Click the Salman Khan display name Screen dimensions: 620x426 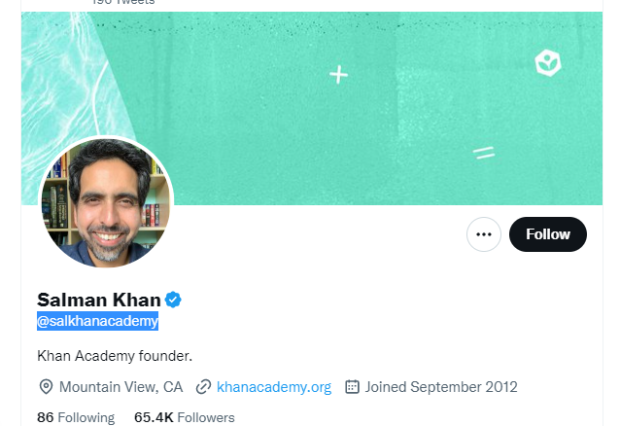(x=98, y=299)
